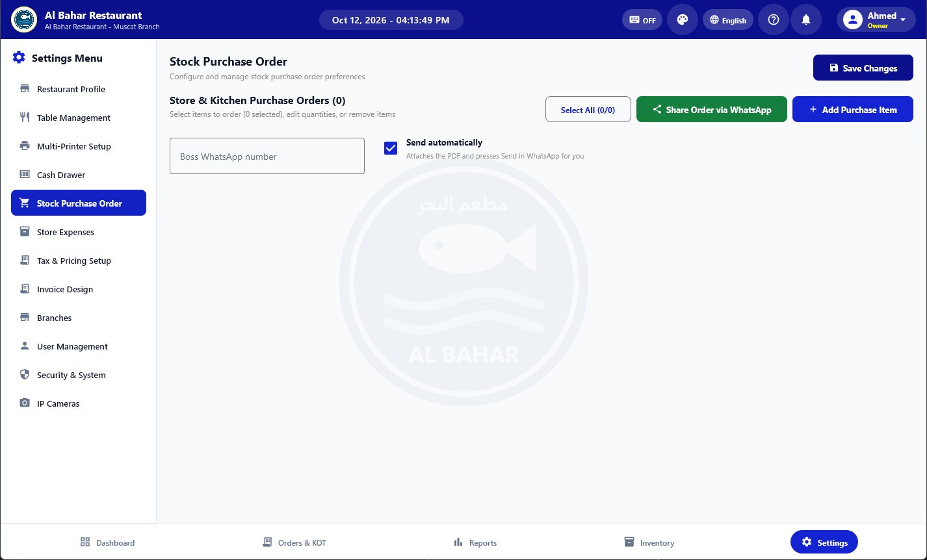The height and width of the screenshot is (560, 927).
Task: Click the Ahmed user avatar icon
Action: pyautogui.click(x=852, y=19)
